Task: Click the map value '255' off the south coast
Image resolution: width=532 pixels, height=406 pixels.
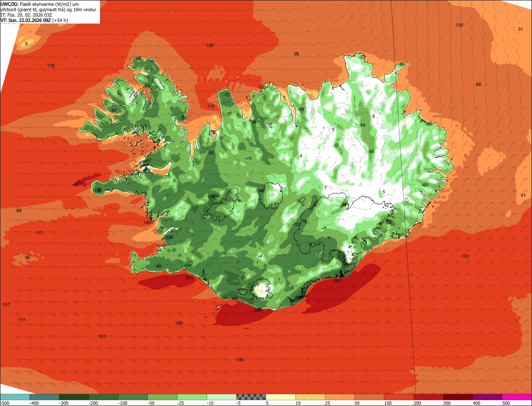Action: (189, 278)
